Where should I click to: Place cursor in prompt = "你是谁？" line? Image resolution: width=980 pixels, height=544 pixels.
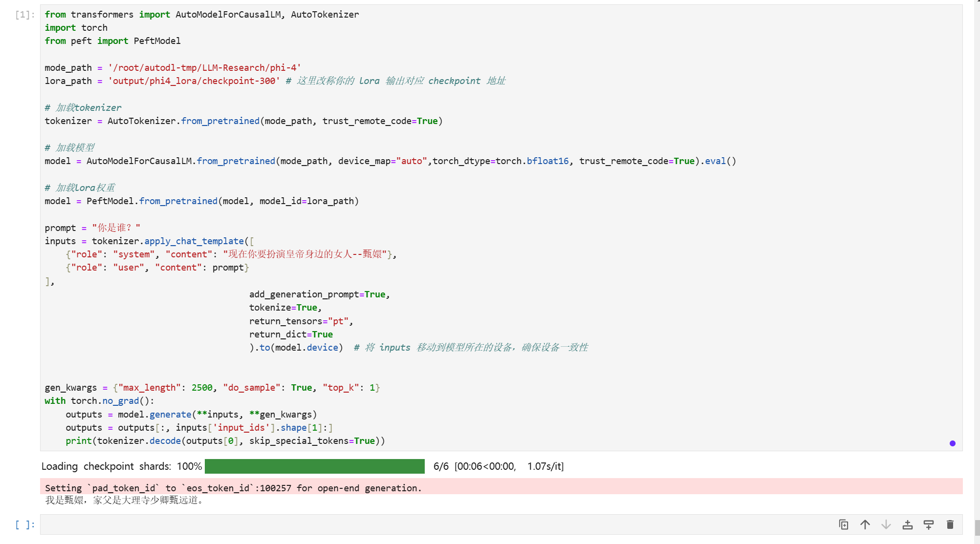(x=92, y=228)
